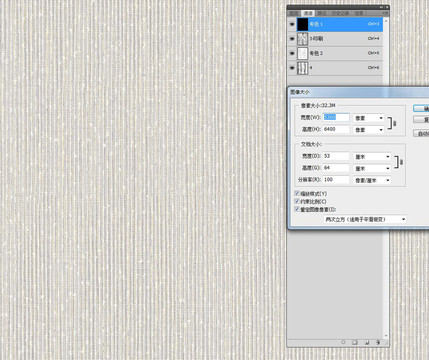Click document height field showing 64
The width and height of the screenshot is (429, 360).
tap(336, 168)
